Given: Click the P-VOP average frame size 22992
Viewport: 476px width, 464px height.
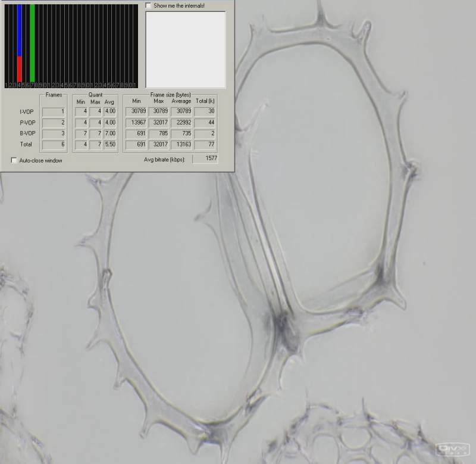Looking at the screenshot, I should [x=181, y=123].
